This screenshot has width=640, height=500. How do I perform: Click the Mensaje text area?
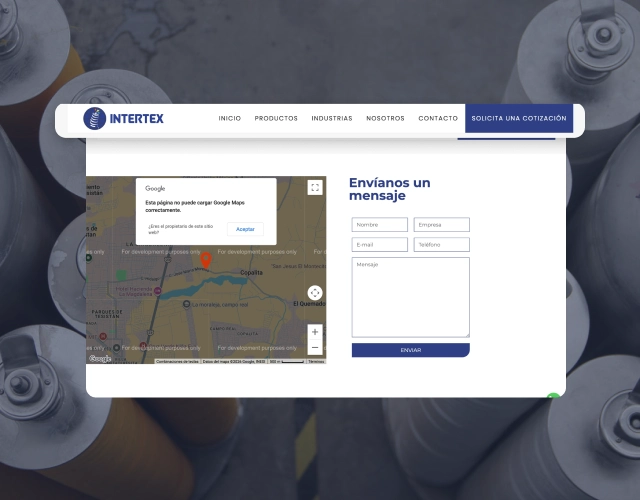click(411, 297)
